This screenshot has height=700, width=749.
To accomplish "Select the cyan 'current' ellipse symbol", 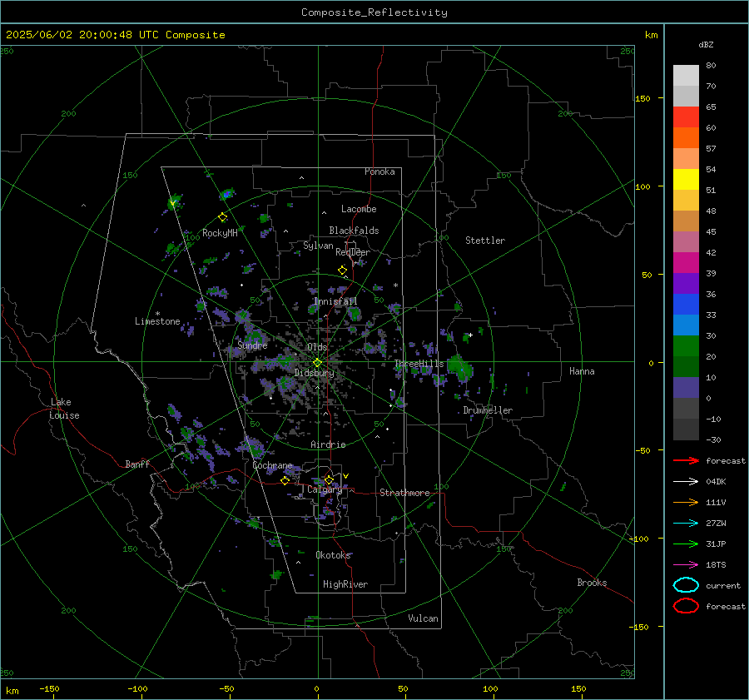I will [686, 585].
